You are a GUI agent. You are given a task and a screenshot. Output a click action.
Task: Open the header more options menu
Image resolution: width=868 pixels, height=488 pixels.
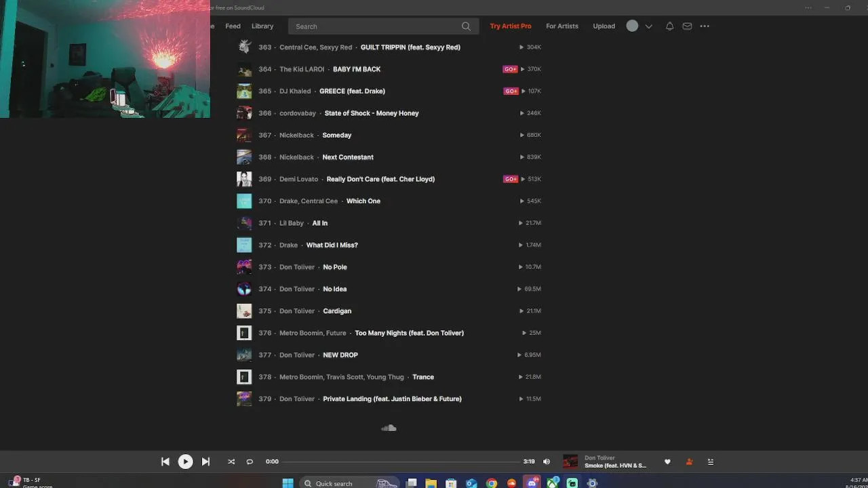(x=705, y=26)
